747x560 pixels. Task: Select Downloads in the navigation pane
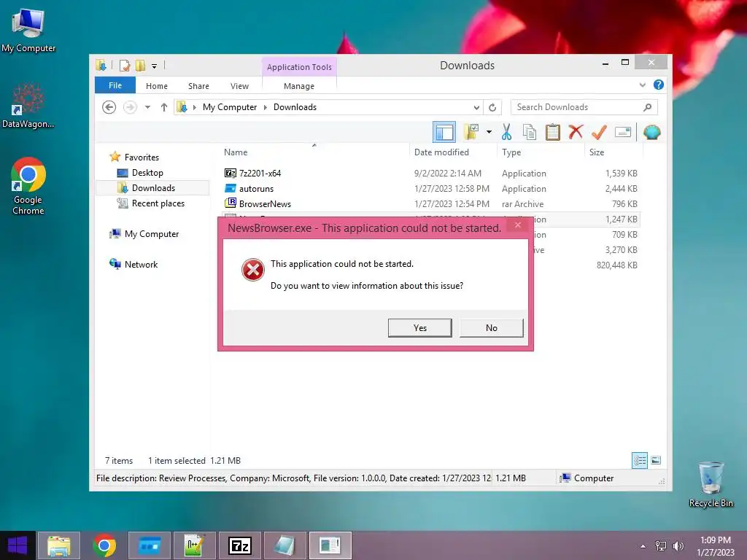(x=152, y=188)
